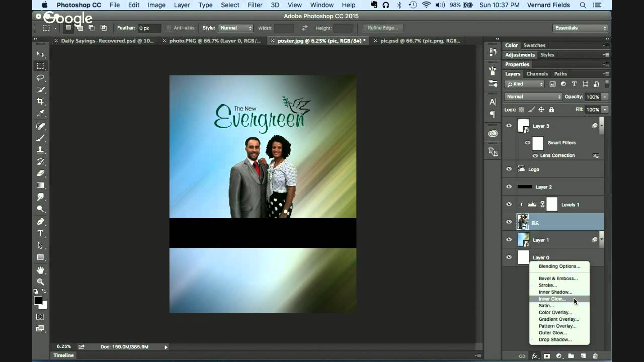Open the Opacity slider arrow
The width and height of the screenshot is (644, 362).
pos(605,97)
